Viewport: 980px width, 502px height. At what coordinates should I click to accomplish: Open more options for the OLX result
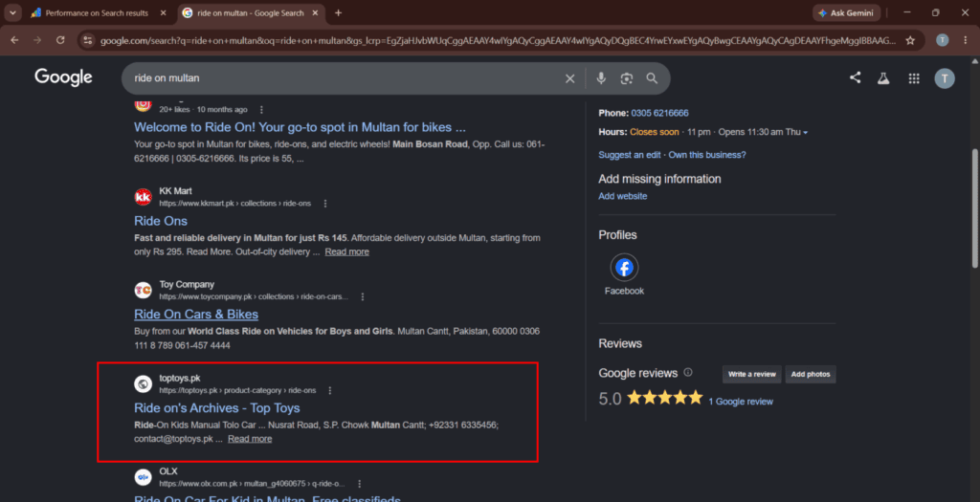click(360, 484)
